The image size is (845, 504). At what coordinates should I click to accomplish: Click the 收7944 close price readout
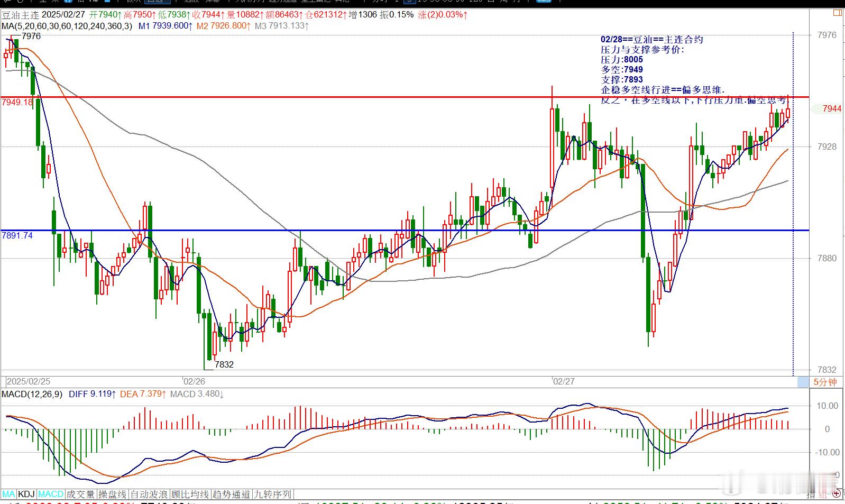coord(208,15)
